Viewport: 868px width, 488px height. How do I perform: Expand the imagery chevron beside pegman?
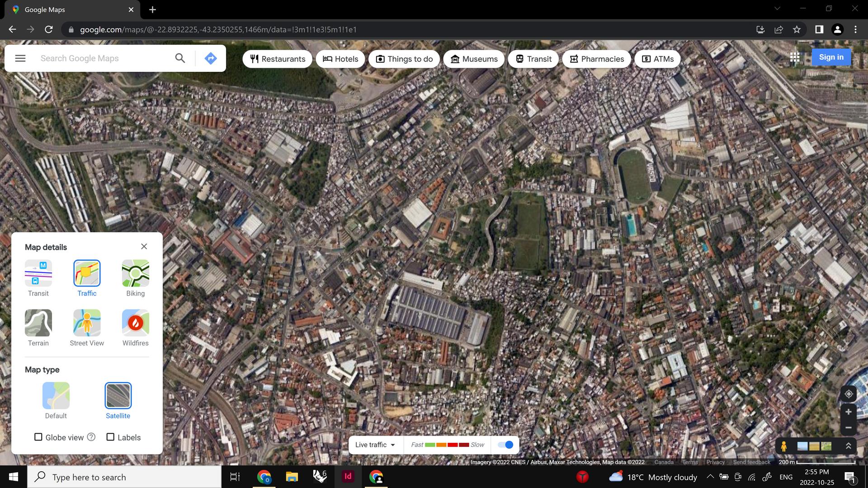pos(849,446)
